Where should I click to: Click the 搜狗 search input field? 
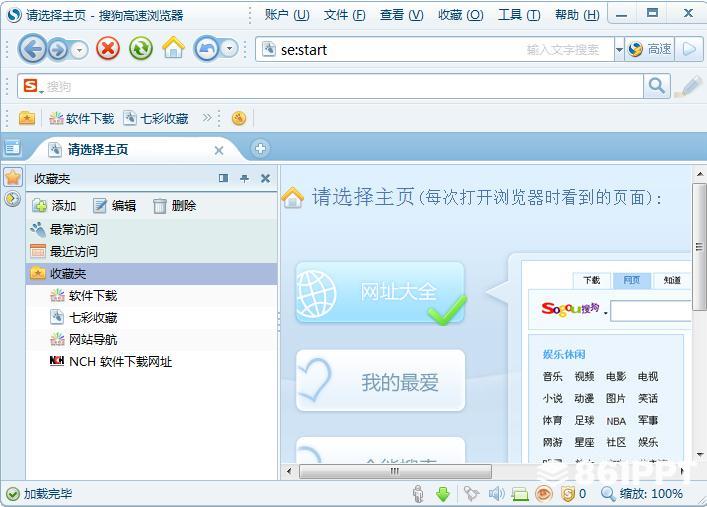(343, 86)
